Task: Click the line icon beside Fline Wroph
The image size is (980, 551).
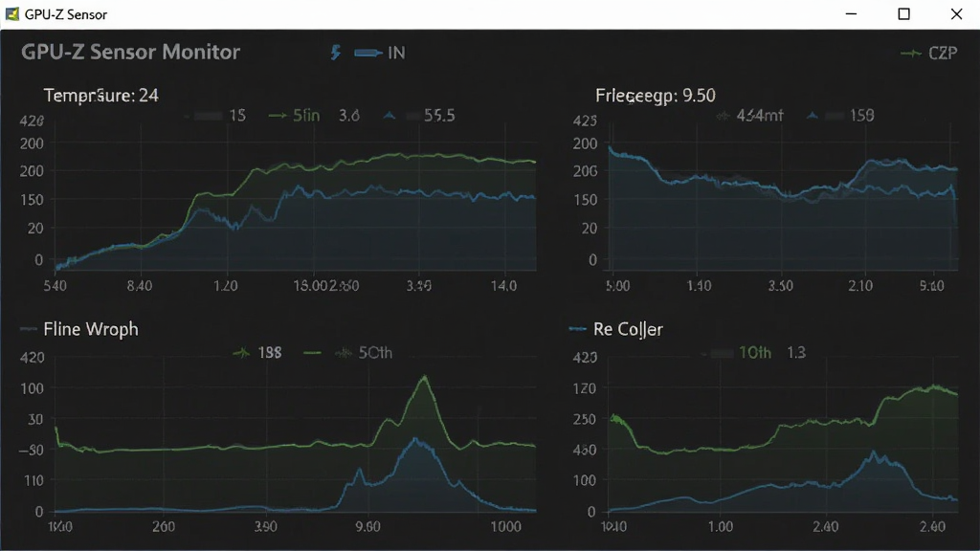Action: 28,329
